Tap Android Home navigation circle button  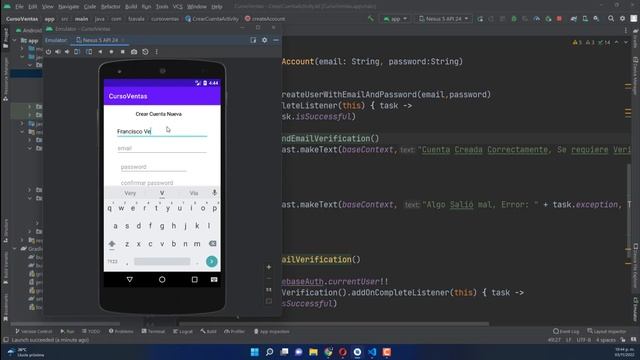(162, 280)
